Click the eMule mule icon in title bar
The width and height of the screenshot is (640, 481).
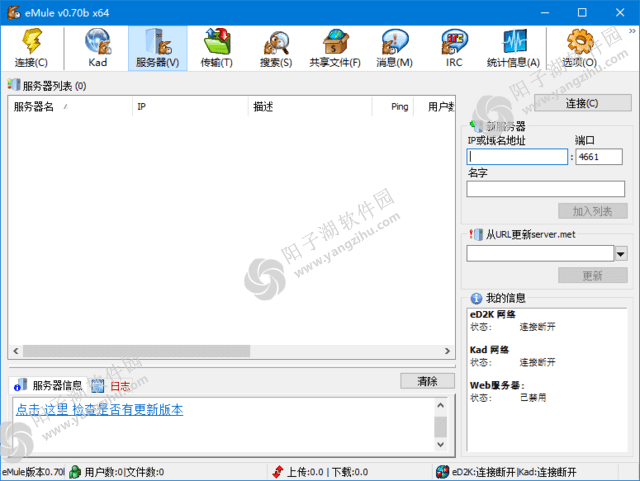[13, 12]
